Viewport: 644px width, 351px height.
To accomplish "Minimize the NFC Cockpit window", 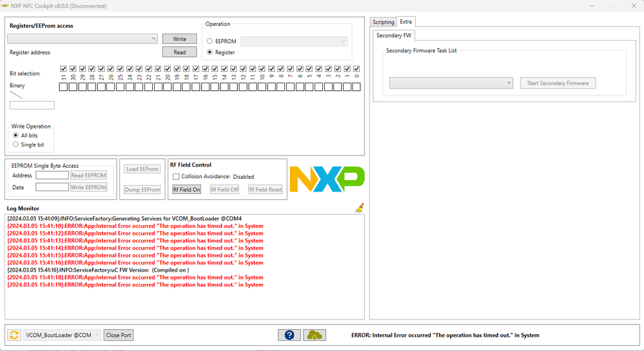I will coord(592,6).
